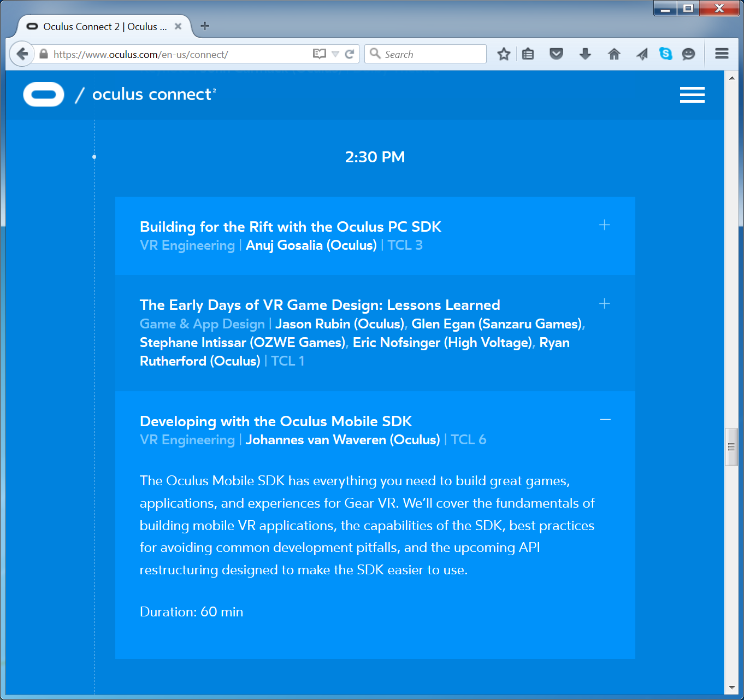
Task: Open the Oculus Connect site hamburger menu
Action: tap(692, 95)
